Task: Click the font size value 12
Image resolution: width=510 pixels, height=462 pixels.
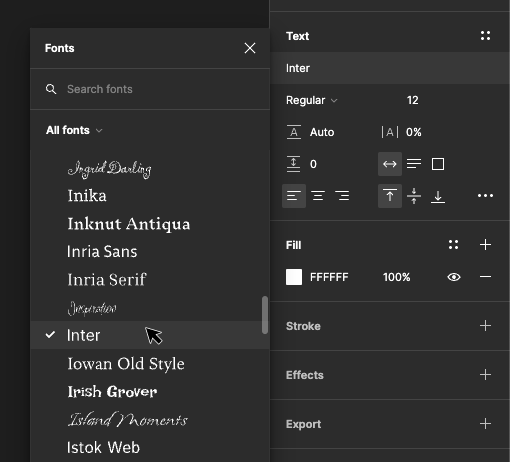Action: click(x=412, y=100)
